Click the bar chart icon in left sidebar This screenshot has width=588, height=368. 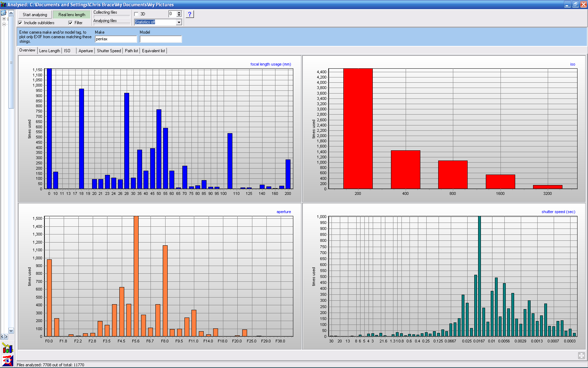click(x=7, y=348)
